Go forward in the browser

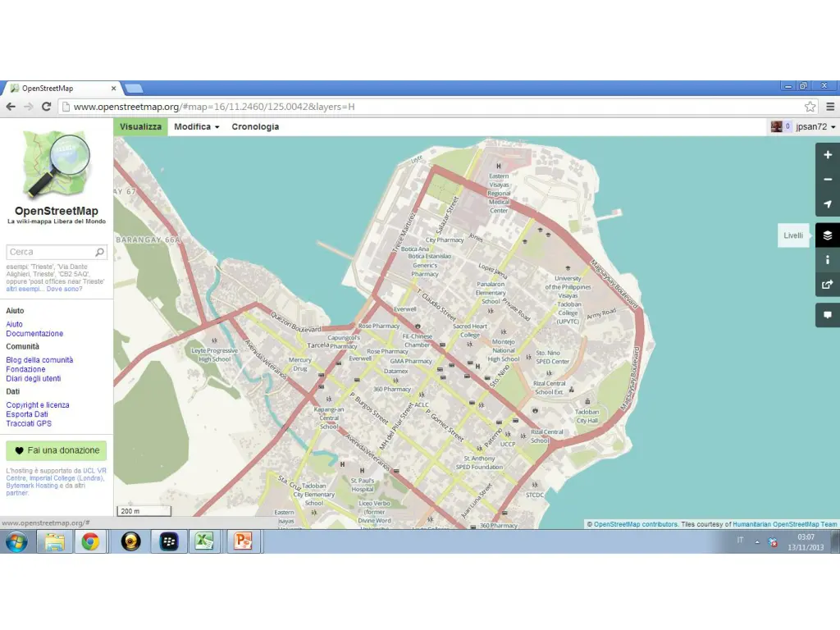tap(29, 107)
